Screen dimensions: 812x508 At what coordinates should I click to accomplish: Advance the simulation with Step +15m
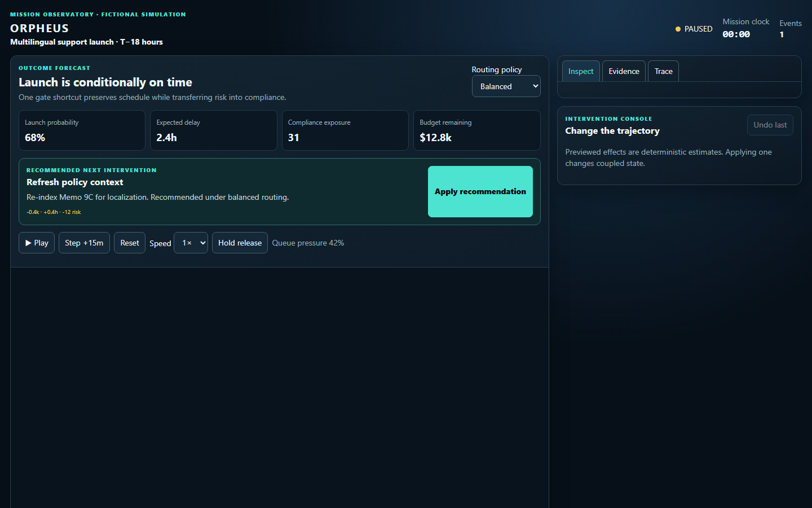[84, 243]
